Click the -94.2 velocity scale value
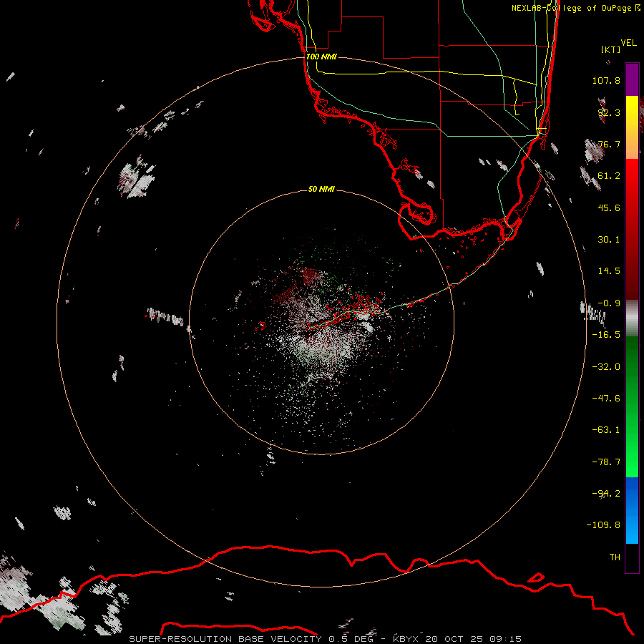The height and width of the screenshot is (644, 644). click(x=606, y=494)
